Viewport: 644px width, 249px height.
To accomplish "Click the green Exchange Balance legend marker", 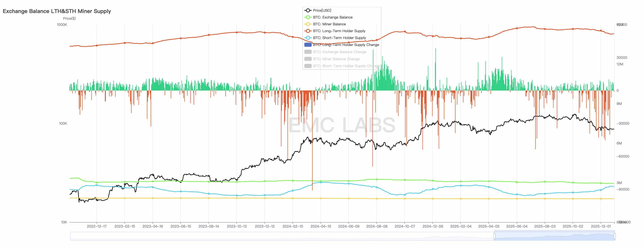I will tap(308, 17).
